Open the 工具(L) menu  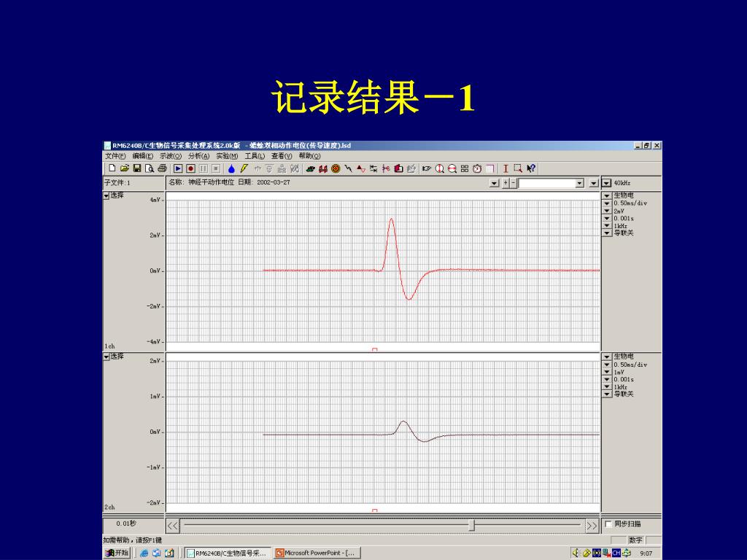[x=255, y=156]
